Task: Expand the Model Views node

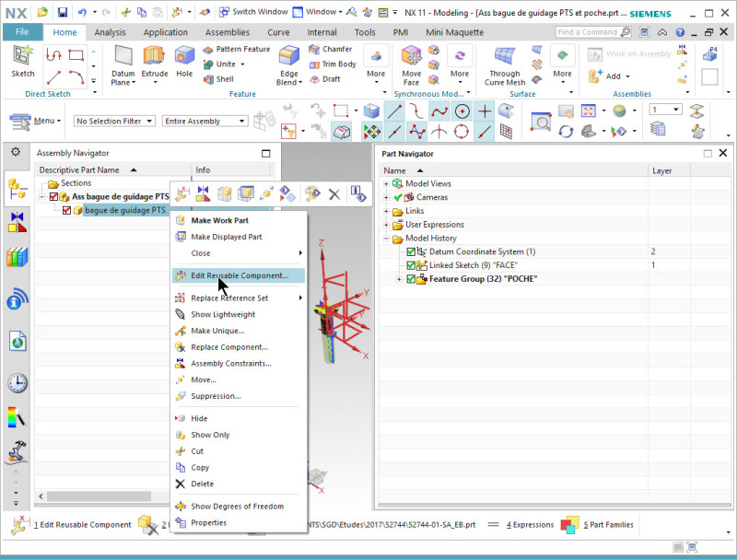Action: [x=386, y=183]
